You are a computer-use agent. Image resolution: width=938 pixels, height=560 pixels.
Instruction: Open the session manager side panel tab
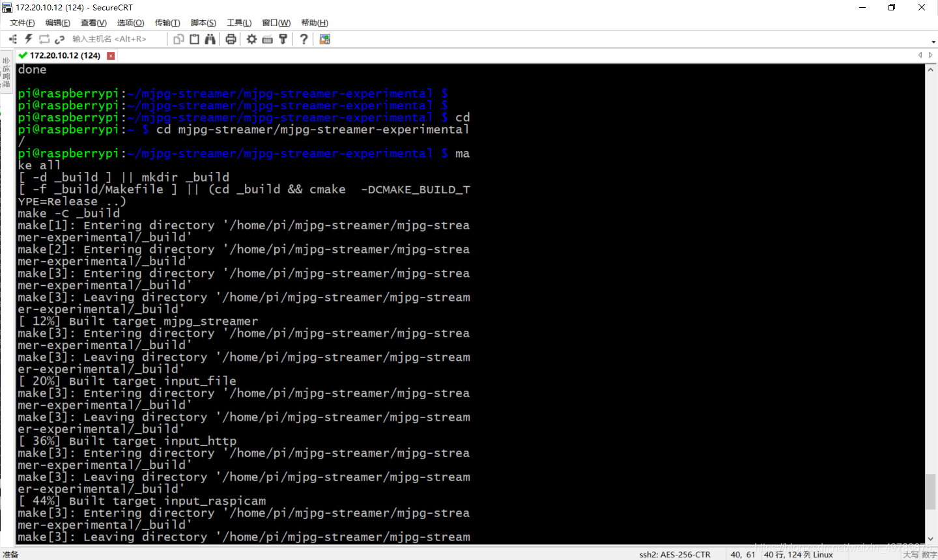click(x=6, y=72)
